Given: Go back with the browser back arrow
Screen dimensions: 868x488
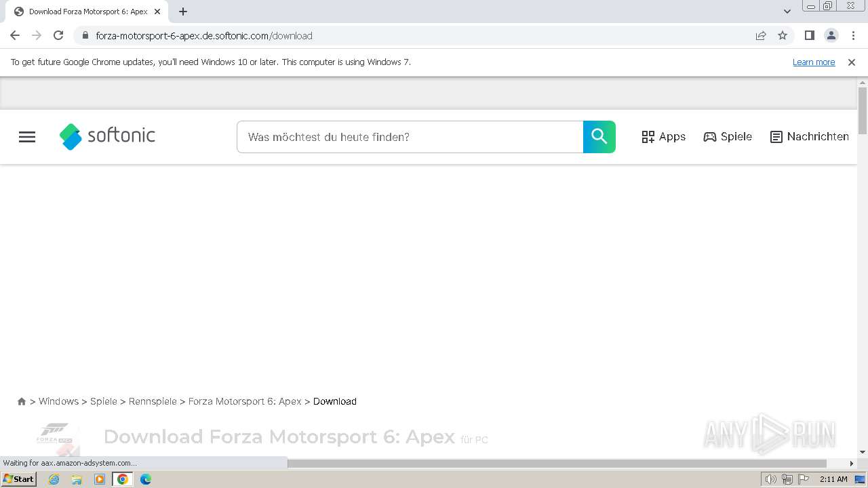Looking at the screenshot, I should point(15,35).
